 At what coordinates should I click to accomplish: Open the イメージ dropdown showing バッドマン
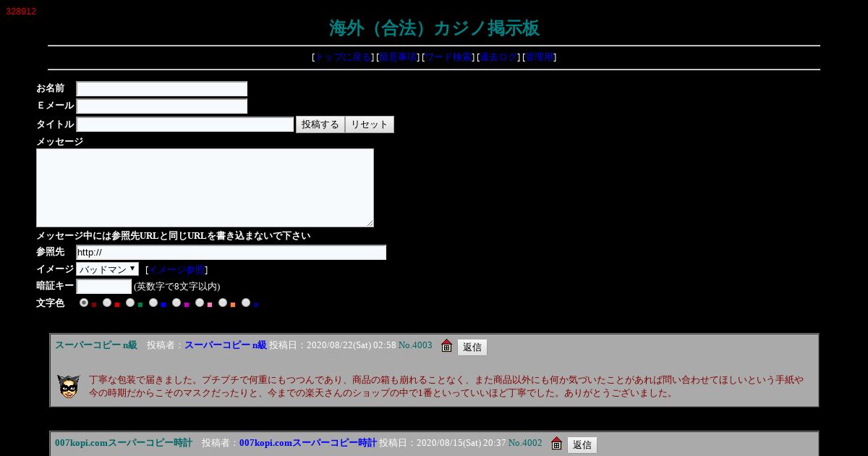[107, 269]
